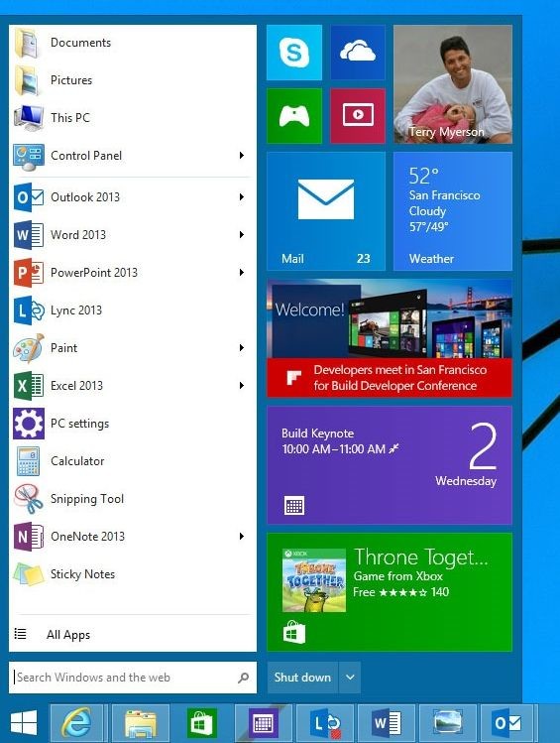Expand Outlook 2013 jump list arrow
The height and width of the screenshot is (743, 560).
click(242, 197)
